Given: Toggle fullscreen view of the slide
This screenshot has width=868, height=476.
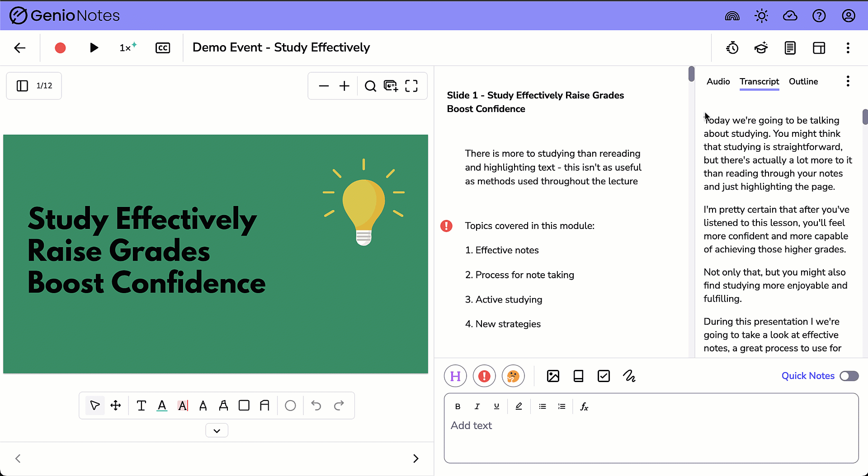Looking at the screenshot, I should coord(411,86).
